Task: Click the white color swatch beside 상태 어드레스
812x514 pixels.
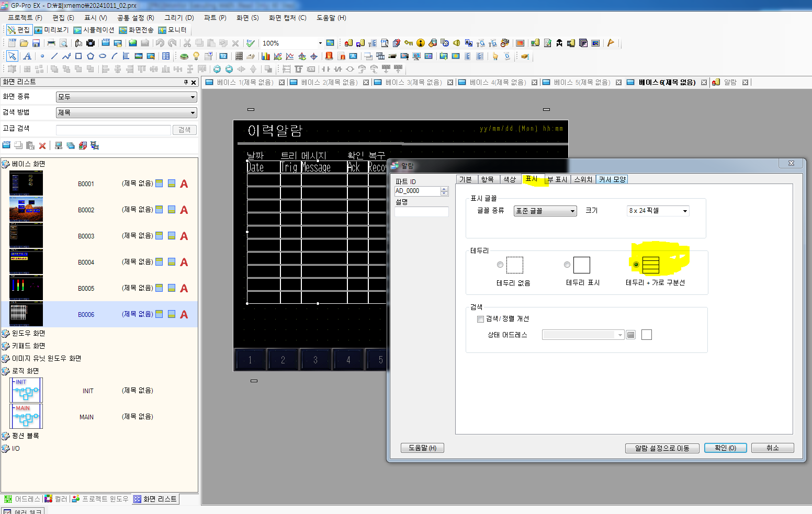Action: tap(647, 335)
